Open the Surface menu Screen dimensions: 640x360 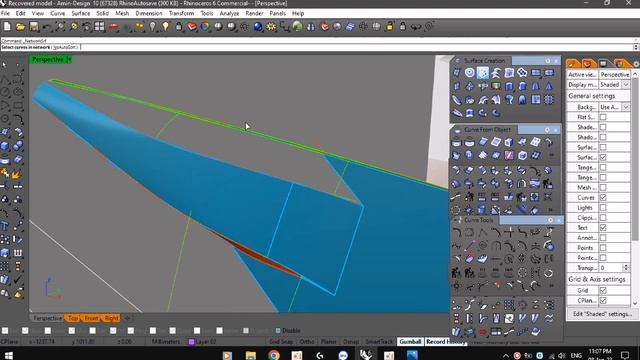point(81,13)
